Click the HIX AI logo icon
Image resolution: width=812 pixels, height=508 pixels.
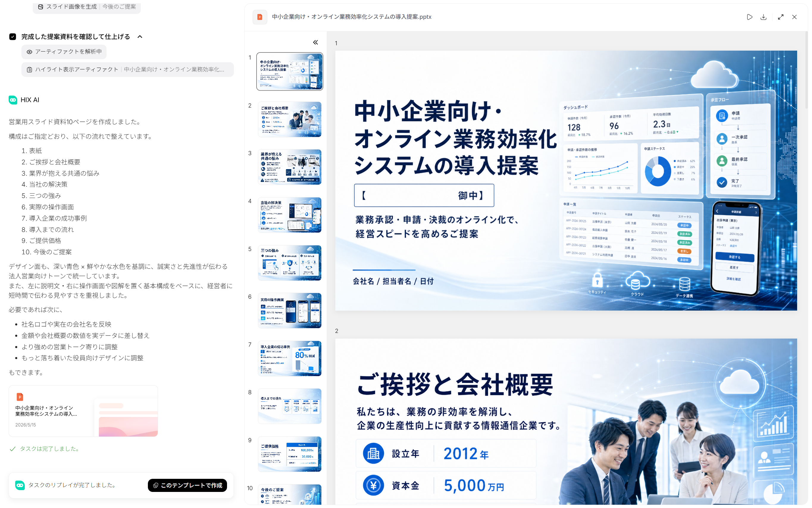click(13, 100)
